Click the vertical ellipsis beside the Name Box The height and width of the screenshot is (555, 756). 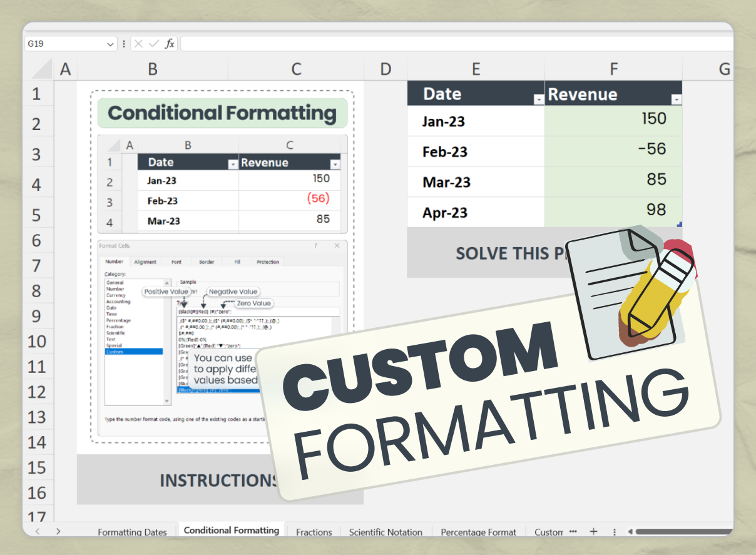click(x=124, y=43)
